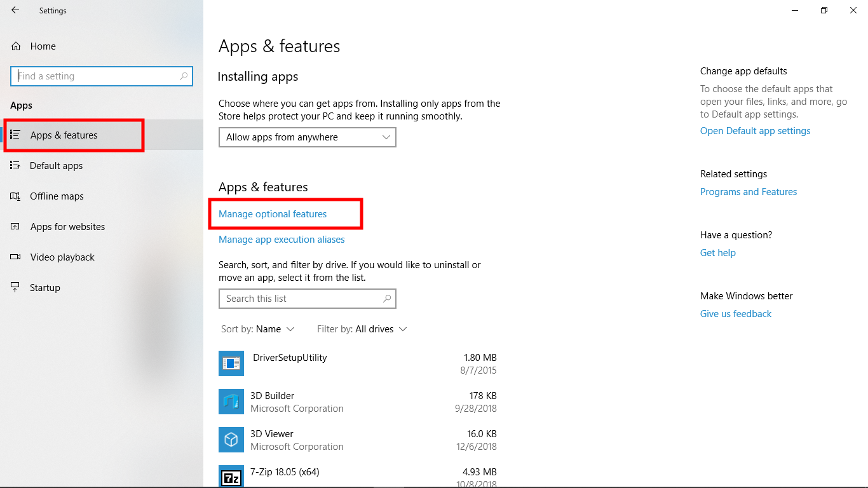This screenshot has height=488, width=868.
Task: Select Default apps in sidebar
Action: tap(102, 165)
